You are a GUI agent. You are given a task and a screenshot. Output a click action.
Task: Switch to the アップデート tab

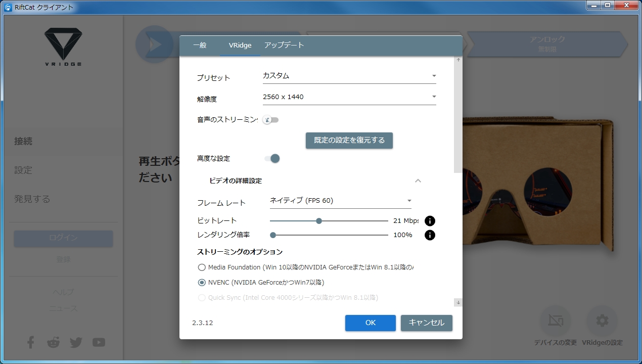pyautogui.click(x=284, y=45)
